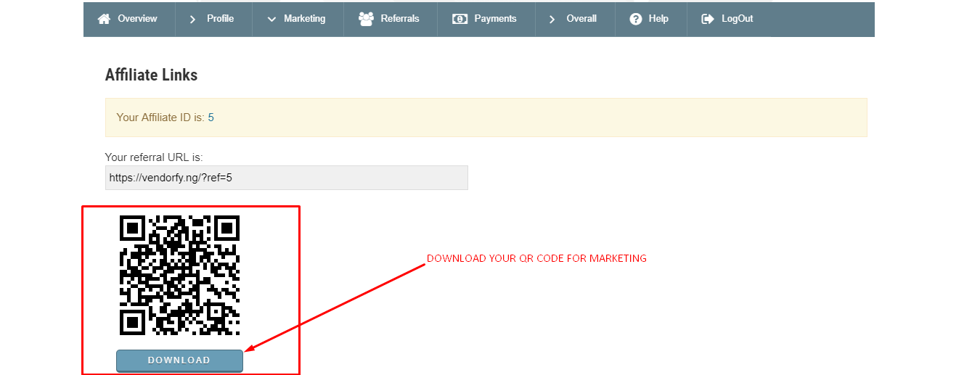Click the referral URL input field
The image size is (980, 375).
click(x=286, y=178)
